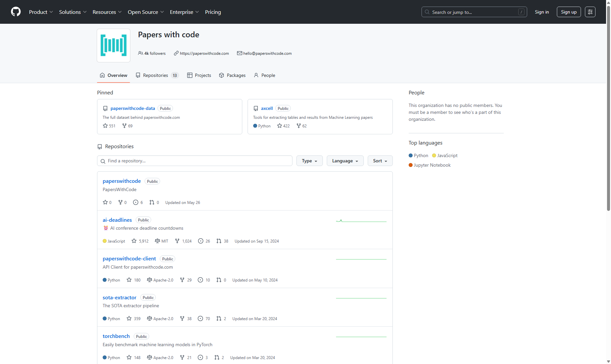Open the Enterprise menu
Image resolution: width=611 pixels, height=364 pixels.
tap(184, 12)
